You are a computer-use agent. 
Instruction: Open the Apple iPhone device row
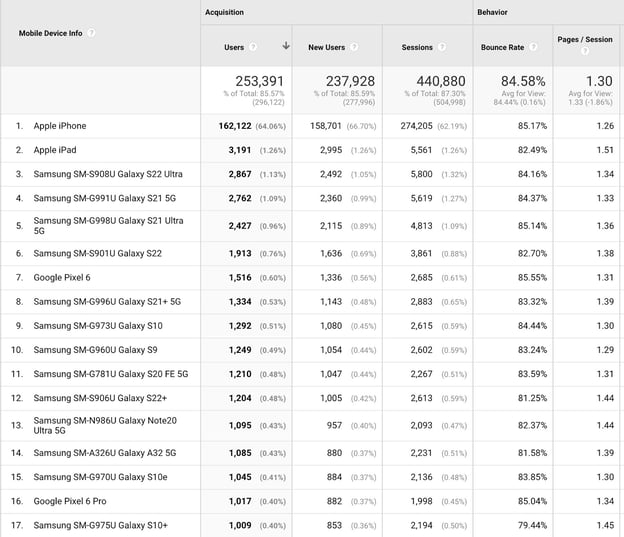pyautogui.click(x=60, y=126)
